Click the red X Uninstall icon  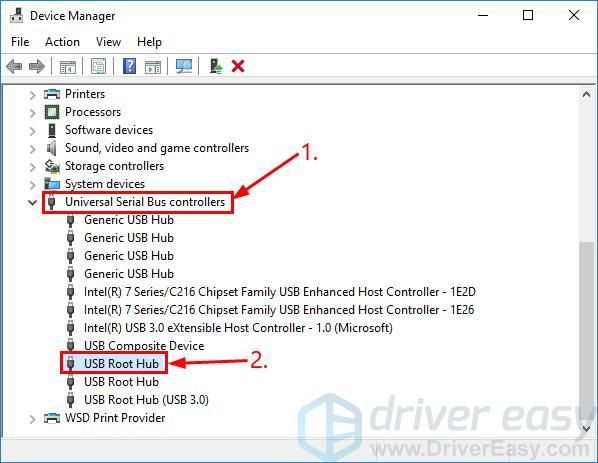(238, 66)
